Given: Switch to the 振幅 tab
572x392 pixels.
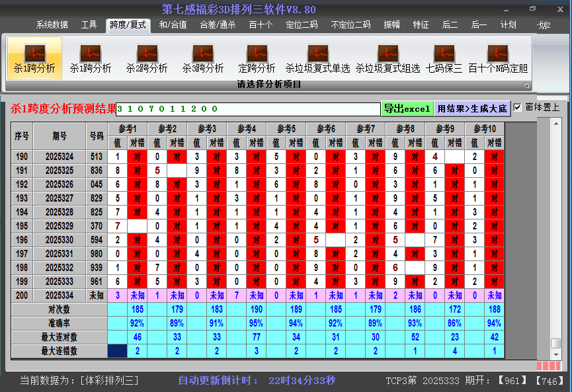Looking at the screenshot, I should (x=392, y=25).
